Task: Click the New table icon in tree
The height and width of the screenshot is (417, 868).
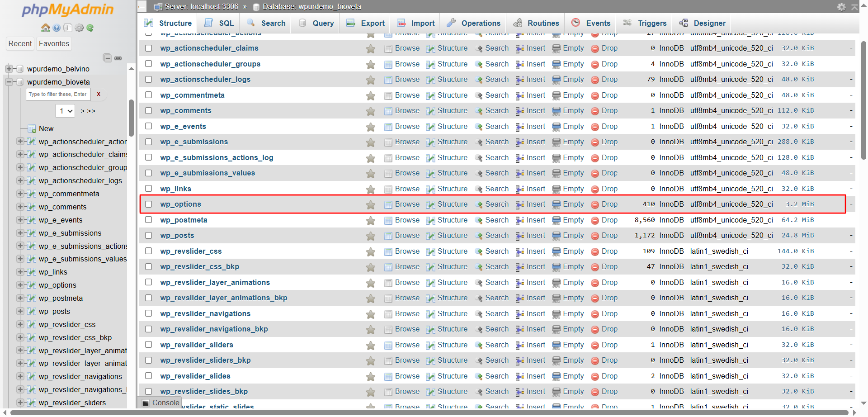Action: coord(32,129)
